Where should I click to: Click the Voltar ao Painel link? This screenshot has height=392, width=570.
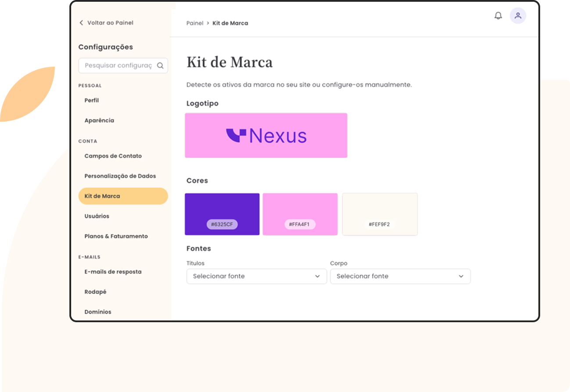(110, 23)
